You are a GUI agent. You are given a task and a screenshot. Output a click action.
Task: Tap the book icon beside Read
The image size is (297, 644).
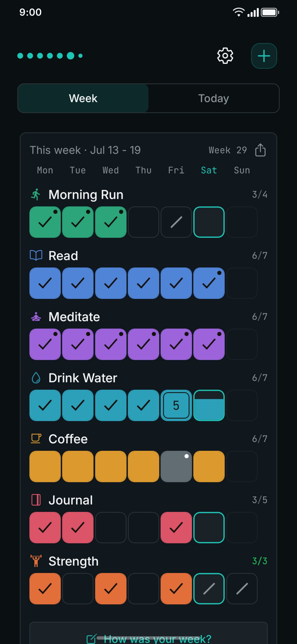click(x=36, y=256)
